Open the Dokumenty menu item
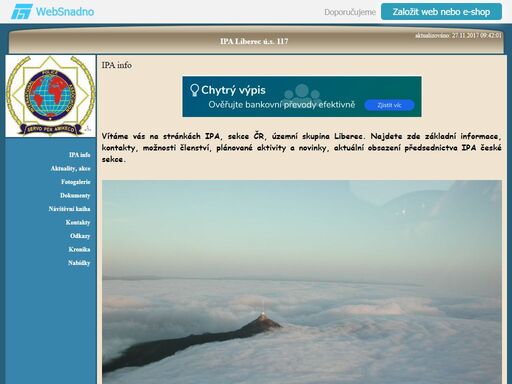The image size is (512, 384). 75,196
